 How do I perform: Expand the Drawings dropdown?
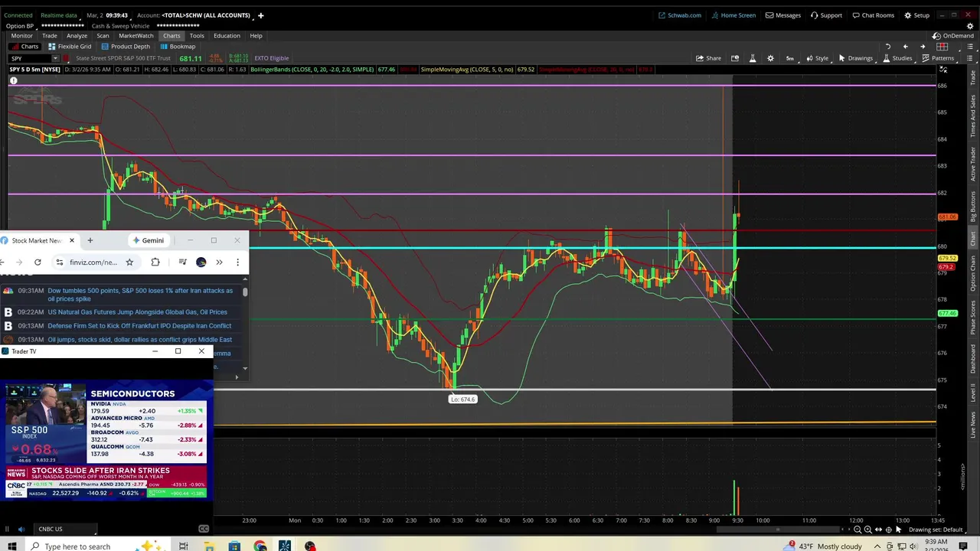(856, 58)
